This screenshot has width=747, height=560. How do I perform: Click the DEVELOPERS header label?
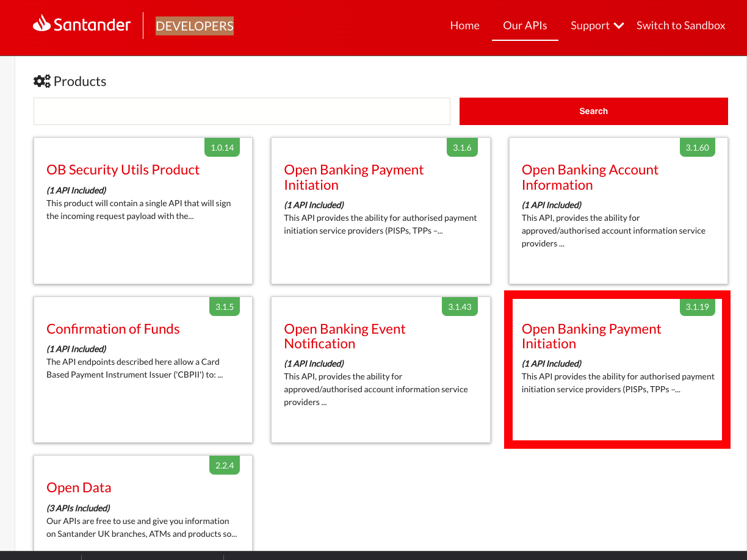click(195, 26)
